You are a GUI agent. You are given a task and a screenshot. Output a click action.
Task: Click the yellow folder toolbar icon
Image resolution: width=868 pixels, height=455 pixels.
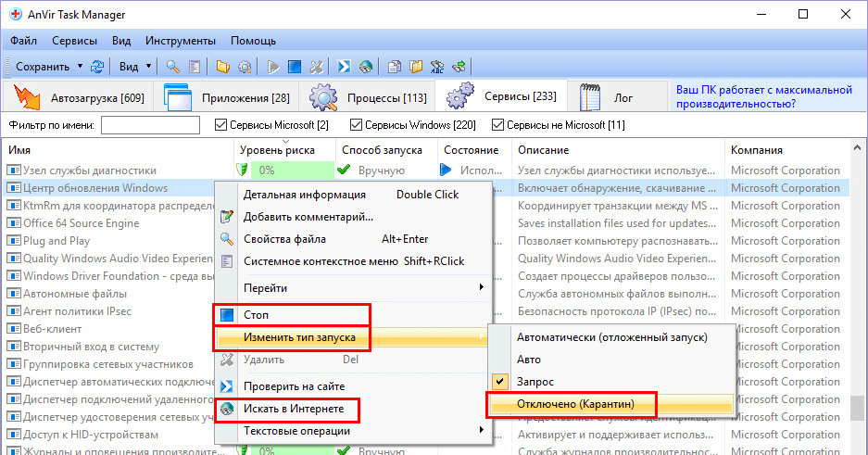[222, 67]
